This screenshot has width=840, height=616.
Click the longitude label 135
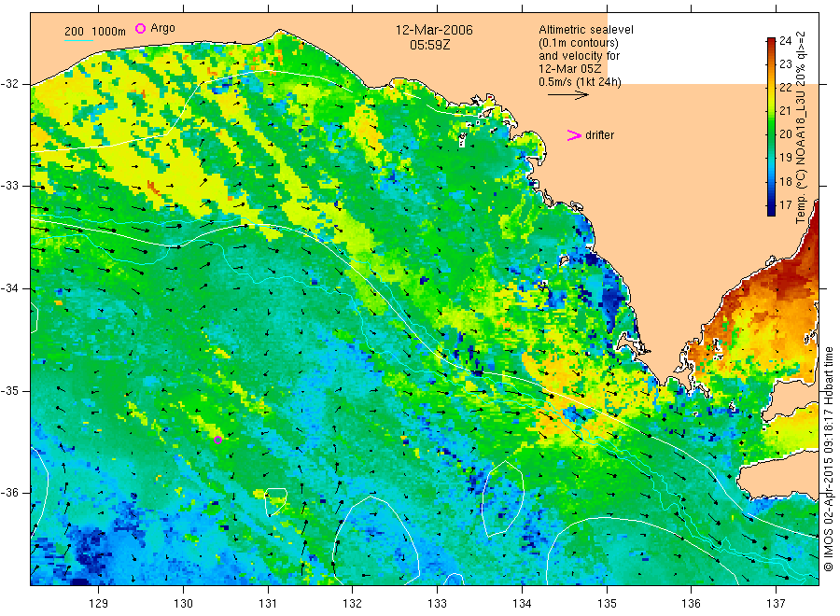point(607,604)
